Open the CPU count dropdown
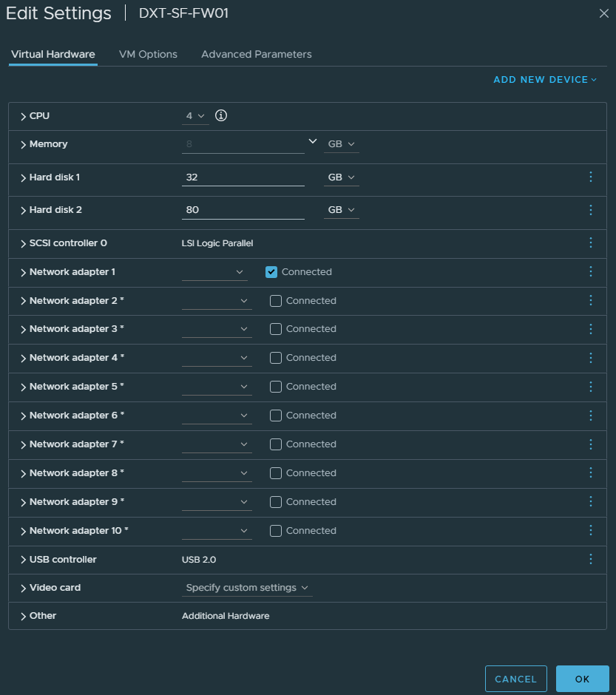The width and height of the screenshot is (616, 695). [195, 116]
